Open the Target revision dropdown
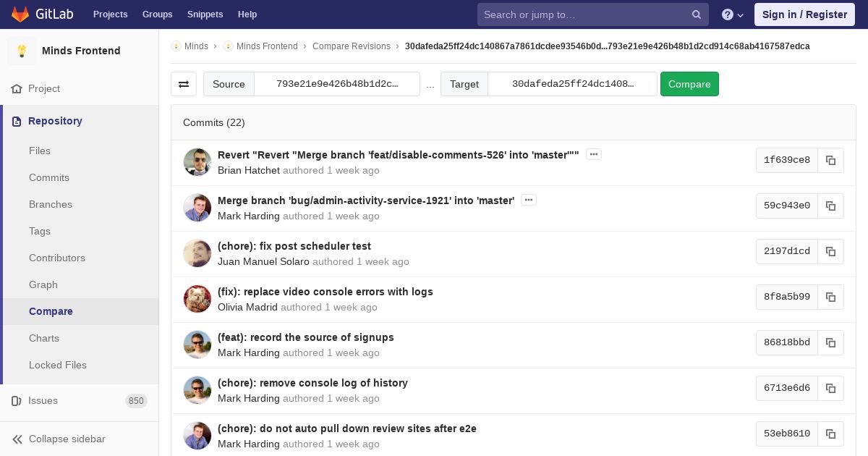This screenshot has height=456, width=868. 572,84
